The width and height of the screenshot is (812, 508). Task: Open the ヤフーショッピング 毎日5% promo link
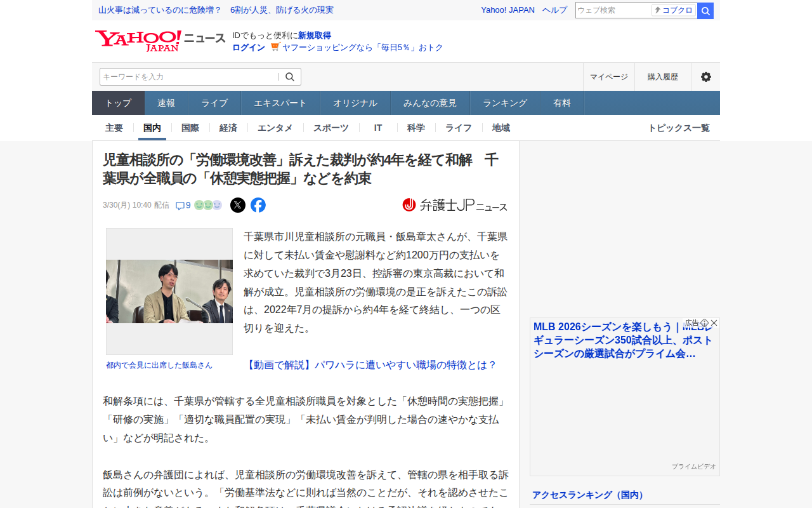coord(363,48)
